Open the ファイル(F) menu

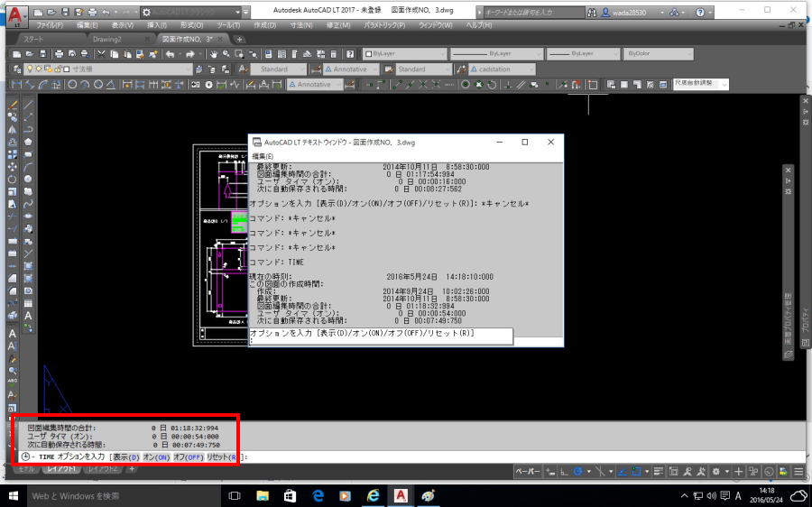[50, 25]
